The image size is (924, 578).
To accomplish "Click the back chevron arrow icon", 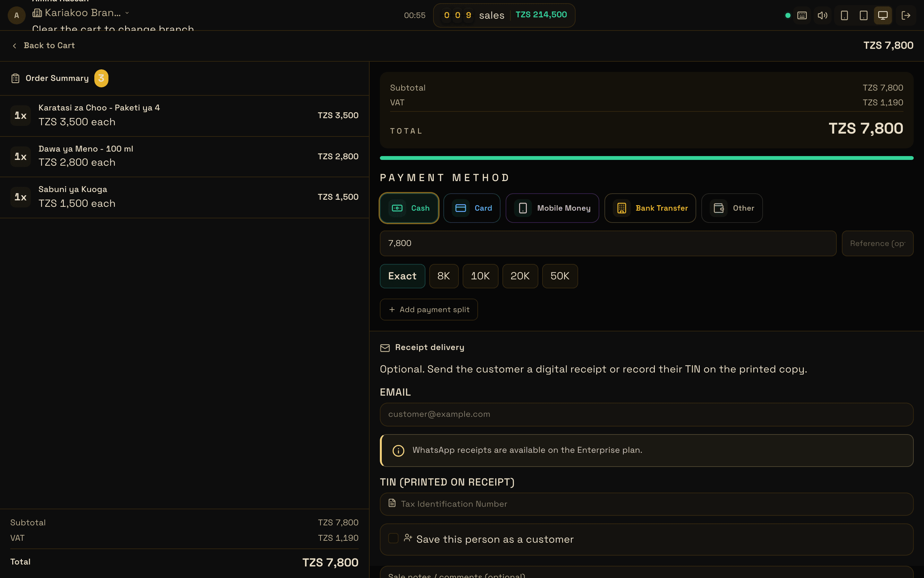I will (14, 46).
